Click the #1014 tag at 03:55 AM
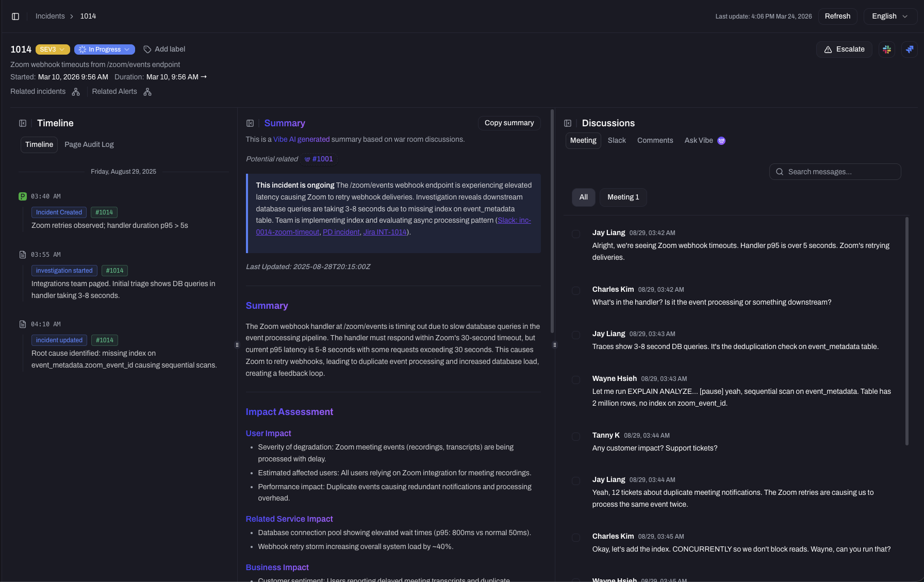 point(114,271)
